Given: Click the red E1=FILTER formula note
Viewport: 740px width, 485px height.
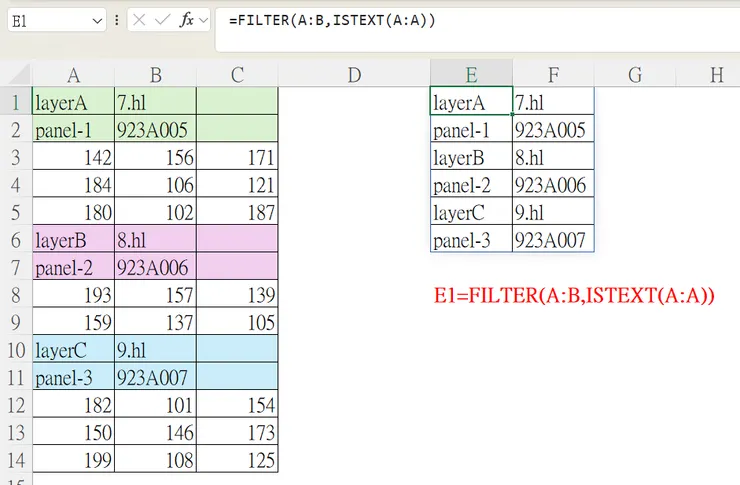Looking at the screenshot, I should [574, 296].
